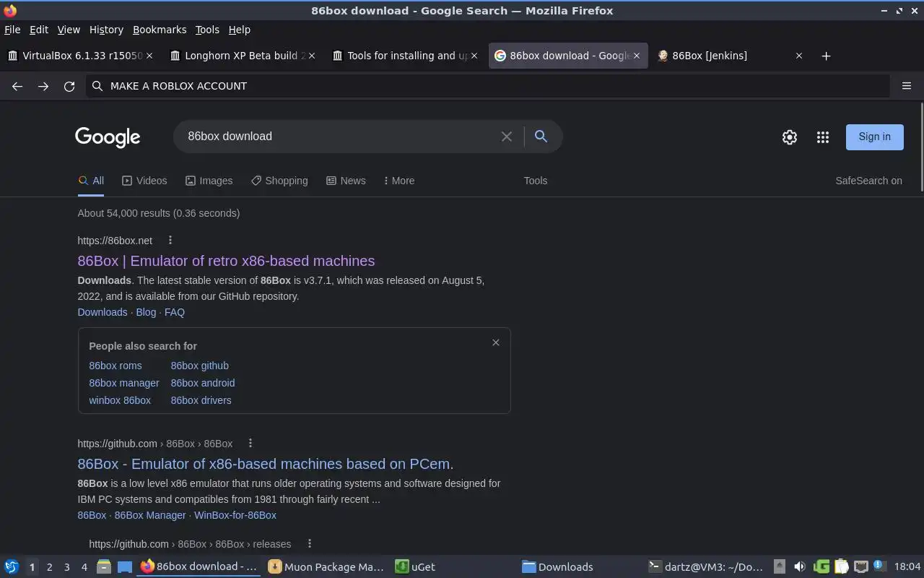Viewport: 924px width, 578px height.
Task: Open options for the 86box.net result
Action: (170, 241)
